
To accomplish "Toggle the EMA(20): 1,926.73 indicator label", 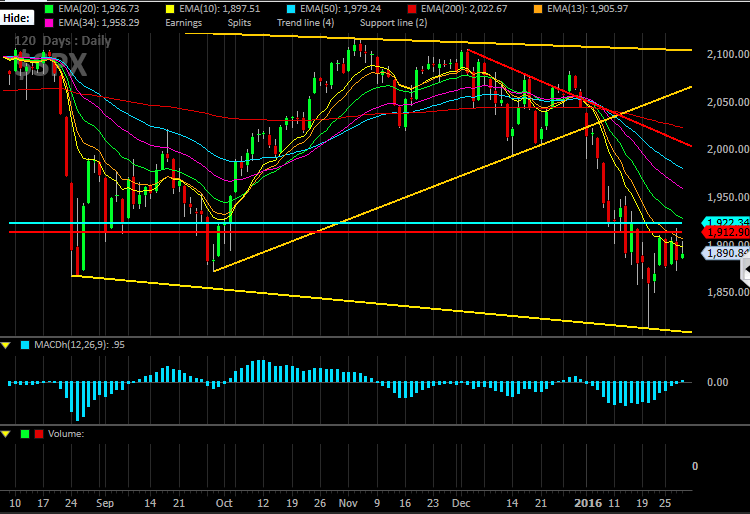I will (99, 9).
